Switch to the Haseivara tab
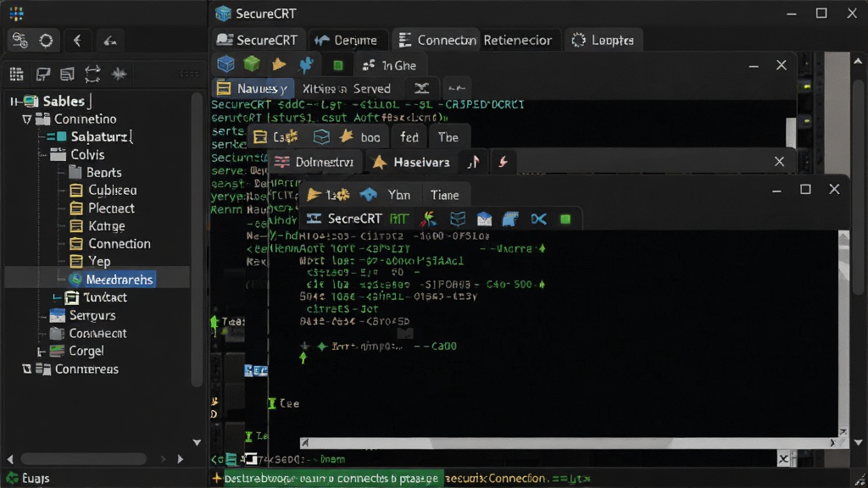The image size is (868, 488). pyautogui.click(x=411, y=162)
